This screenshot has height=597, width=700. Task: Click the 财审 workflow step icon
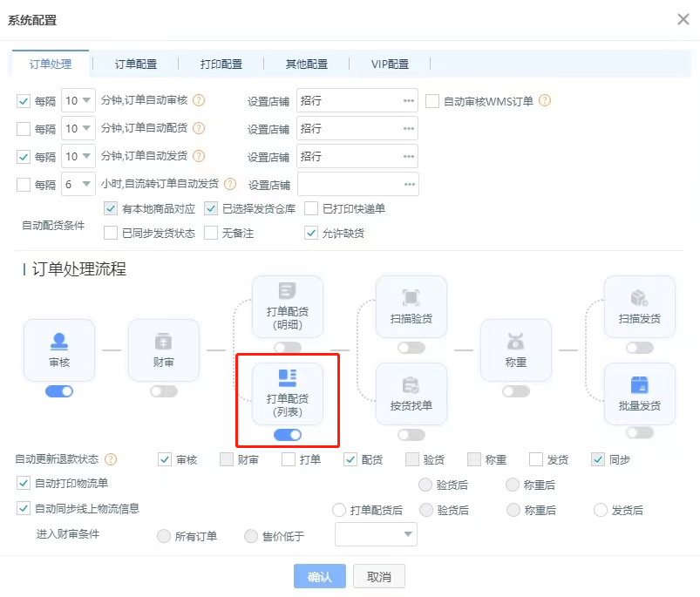163,342
